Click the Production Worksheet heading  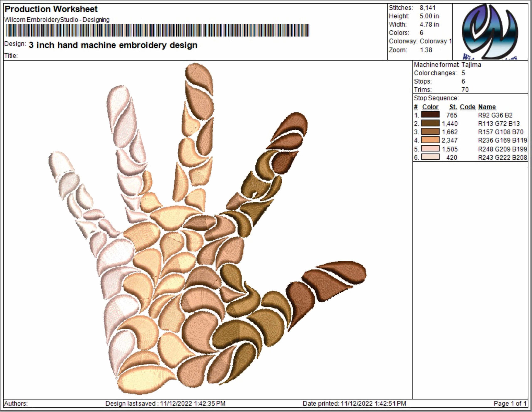click(x=51, y=9)
